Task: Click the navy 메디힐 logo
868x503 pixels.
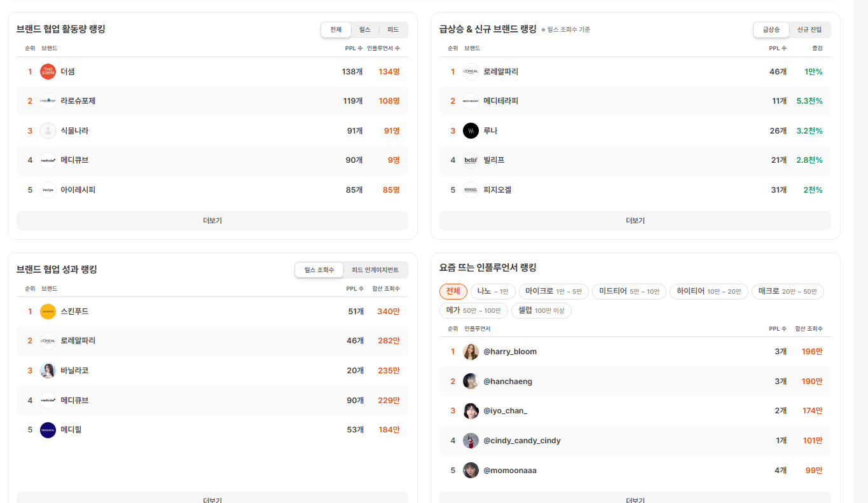Action: [48, 430]
